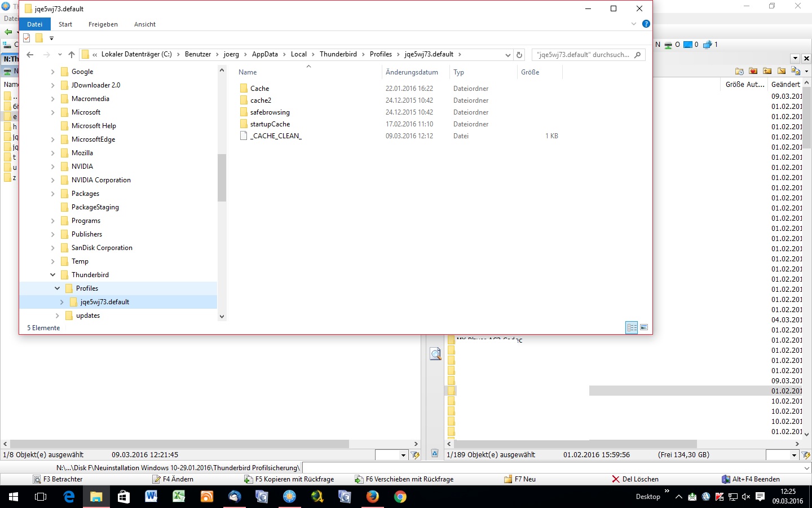Open Google Chrome from the taskbar
This screenshot has height=508, width=812.
pos(400,497)
